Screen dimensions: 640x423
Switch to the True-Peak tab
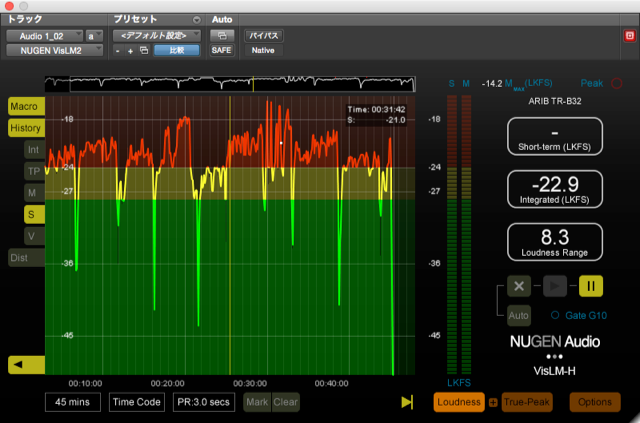[x=527, y=402]
